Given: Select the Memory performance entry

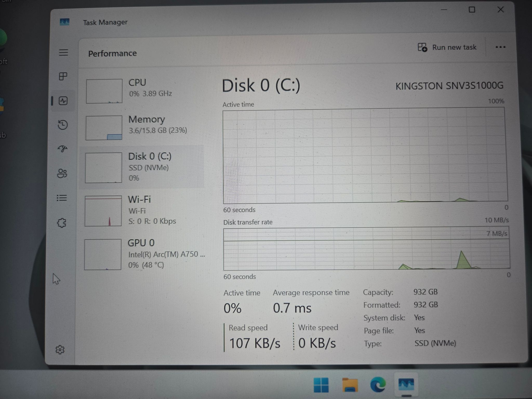Looking at the screenshot, I should point(142,127).
